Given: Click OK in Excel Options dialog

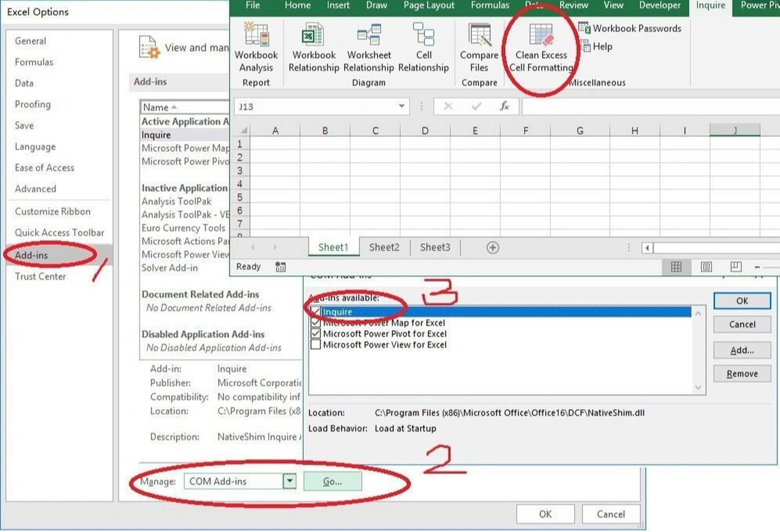Looking at the screenshot, I should pos(545,514).
